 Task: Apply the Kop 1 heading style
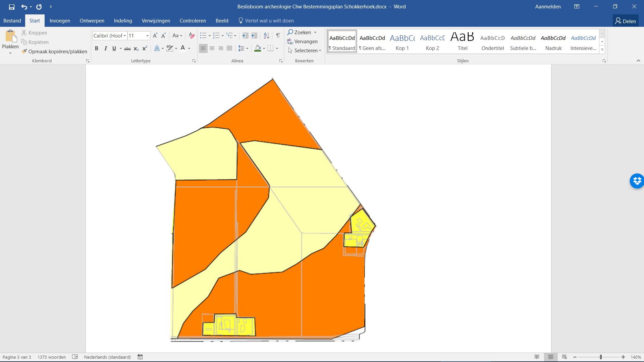coord(402,42)
